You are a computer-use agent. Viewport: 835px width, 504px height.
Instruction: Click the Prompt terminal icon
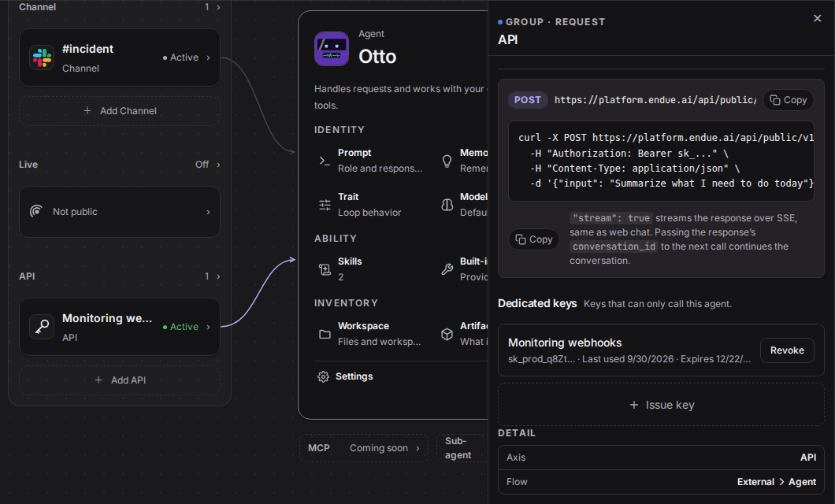(x=325, y=160)
